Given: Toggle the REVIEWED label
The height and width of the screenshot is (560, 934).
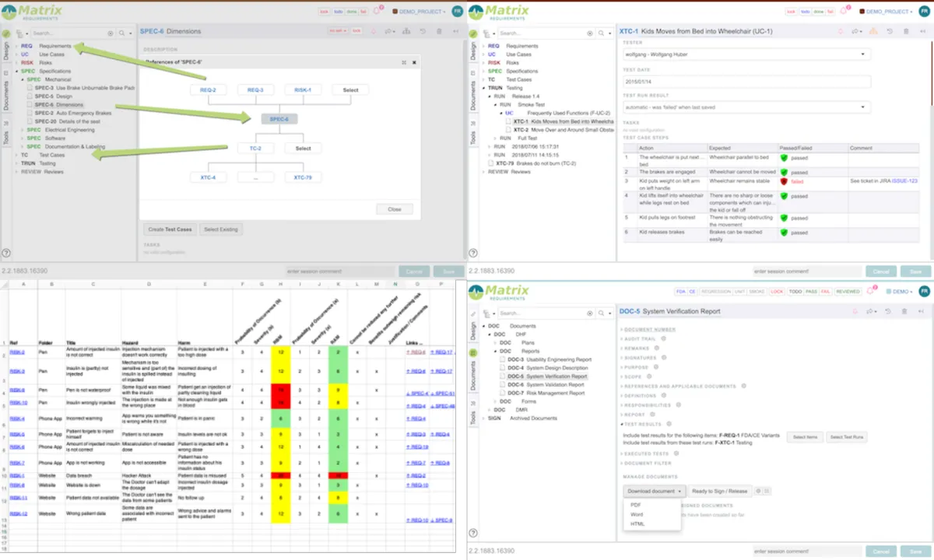Looking at the screenshot, I should [x=848, y=292].
